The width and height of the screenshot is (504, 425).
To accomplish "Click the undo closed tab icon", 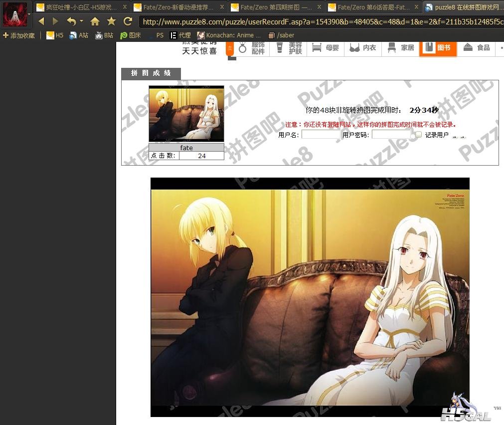I will click(x=71, y=21).
